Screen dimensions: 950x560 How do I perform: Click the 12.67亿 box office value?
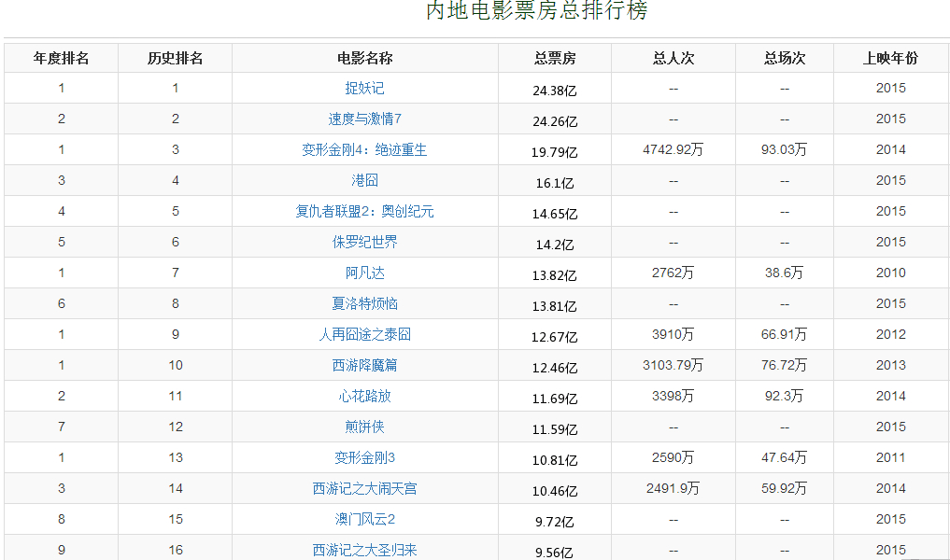(555, 337)
